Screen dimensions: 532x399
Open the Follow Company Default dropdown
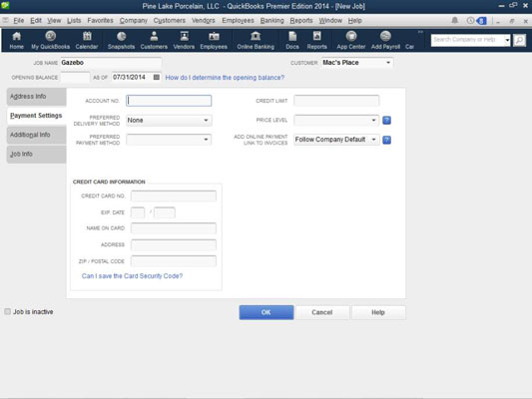click(336, 140)
